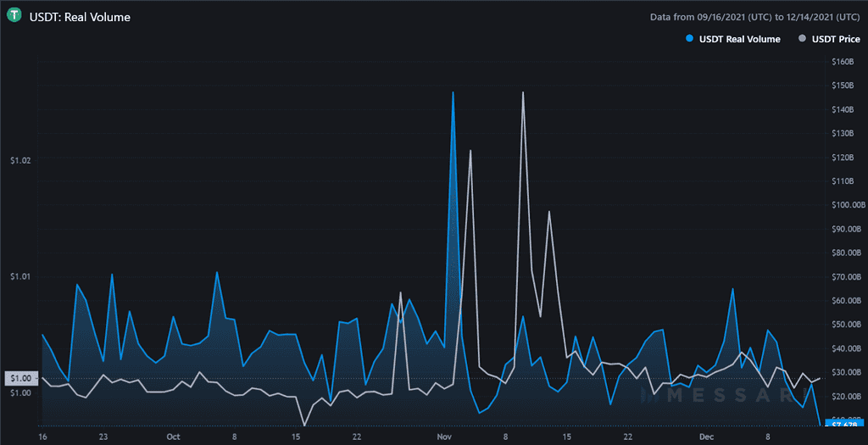Click the $50B right axis label

tap(842, 325)
